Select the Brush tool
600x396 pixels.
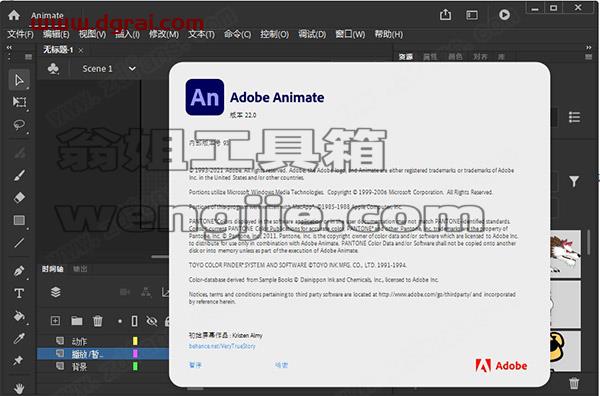pyautogui.click(x=19, y=175)
